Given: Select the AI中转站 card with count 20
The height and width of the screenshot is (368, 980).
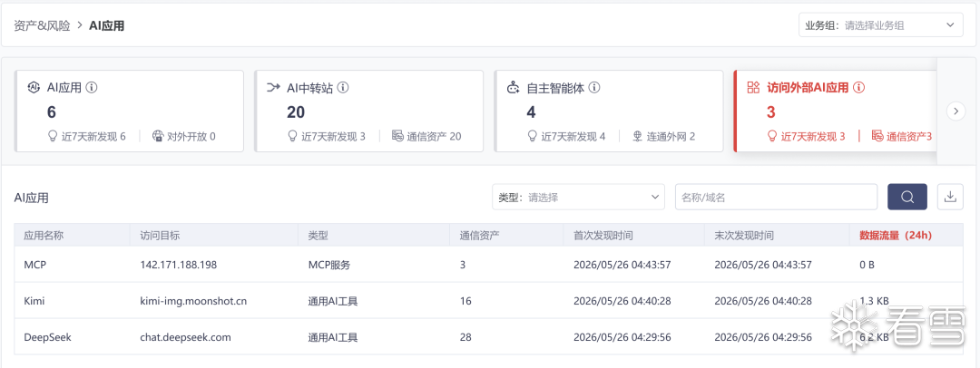Looking at the screenshot, I should pos(368,111).
